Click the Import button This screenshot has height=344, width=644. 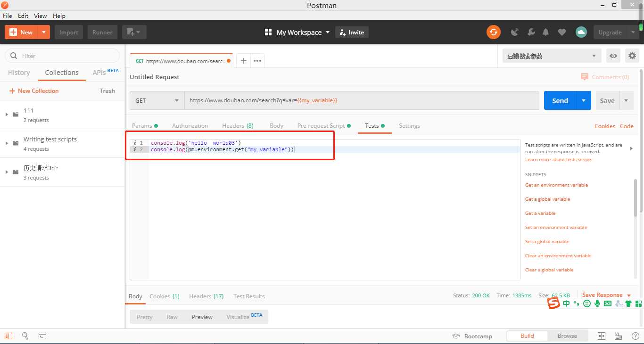(69, 32)
